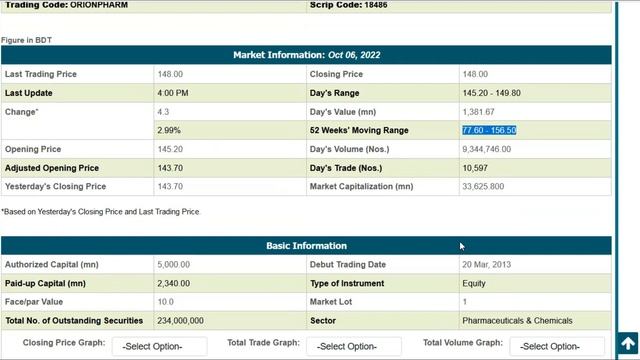The image size is (640, 360).
Task: Click the Day's Volume (Nos.) label
Action: coord(349,149)
